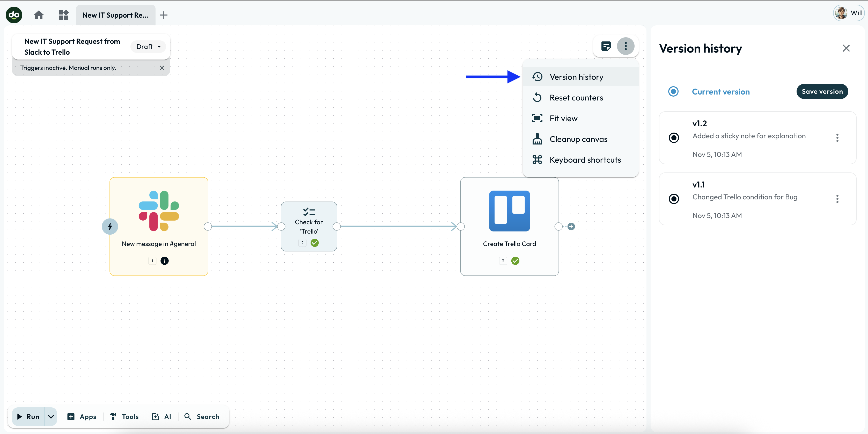Select the v1.1 version radio button
The image size is (868, 434).
pyautogui.click(x=674, y=199)
